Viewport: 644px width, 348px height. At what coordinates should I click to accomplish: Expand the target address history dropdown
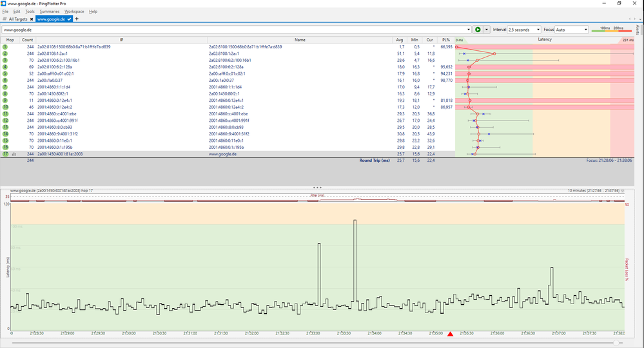[x=469, y=30]
